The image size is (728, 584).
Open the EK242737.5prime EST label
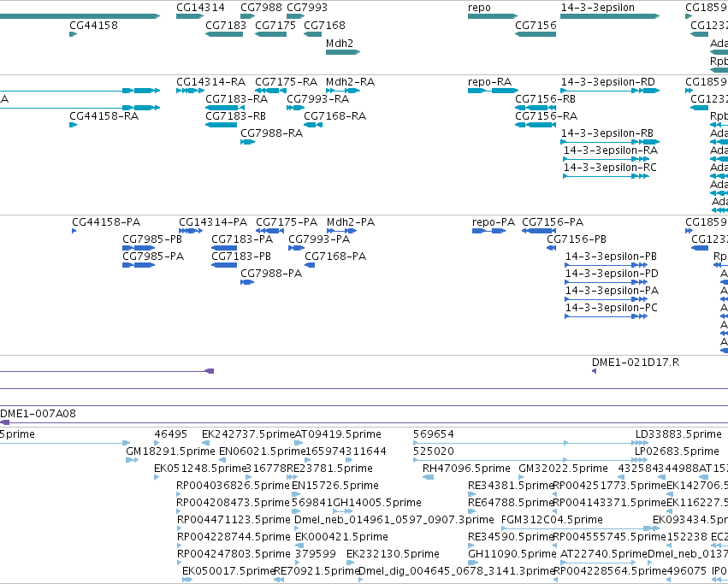(248, 434)
